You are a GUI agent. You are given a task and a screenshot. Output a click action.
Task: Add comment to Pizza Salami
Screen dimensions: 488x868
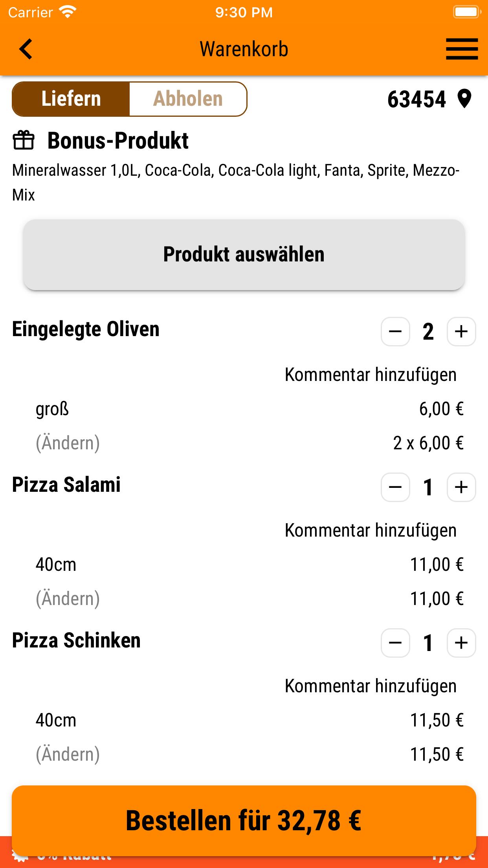(x=371, y=530)
